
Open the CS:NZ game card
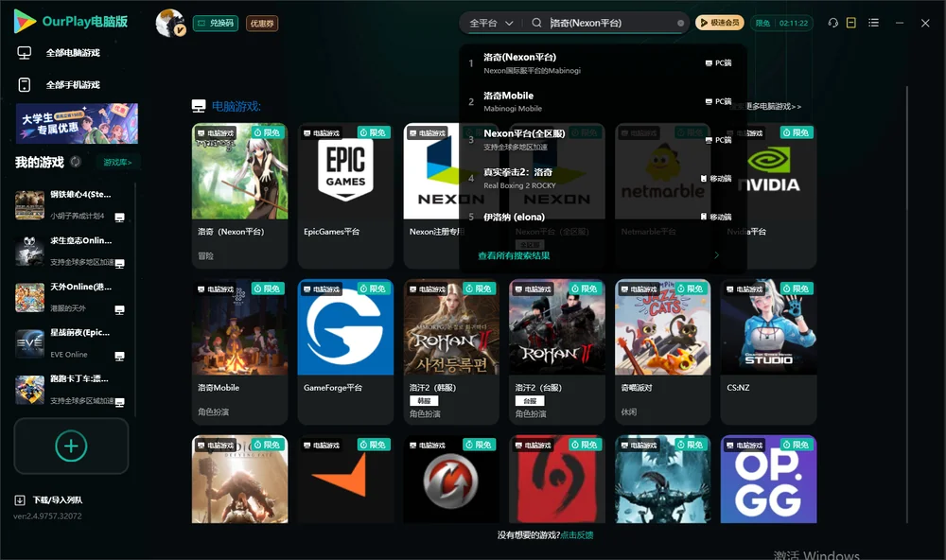tap(768, 352)
